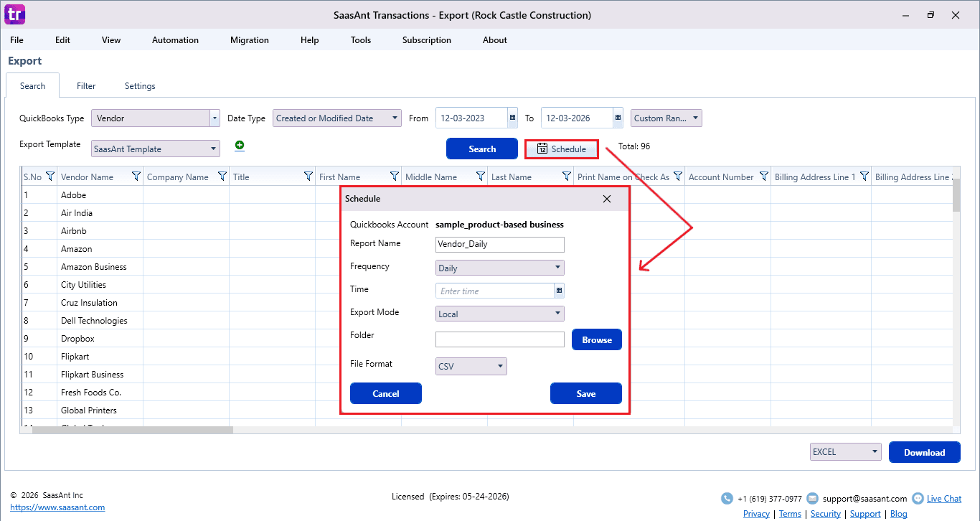Viewport: 980px width, 521px height.
Task: Click First Name column filter funnel icon
Action: point(395,177)
